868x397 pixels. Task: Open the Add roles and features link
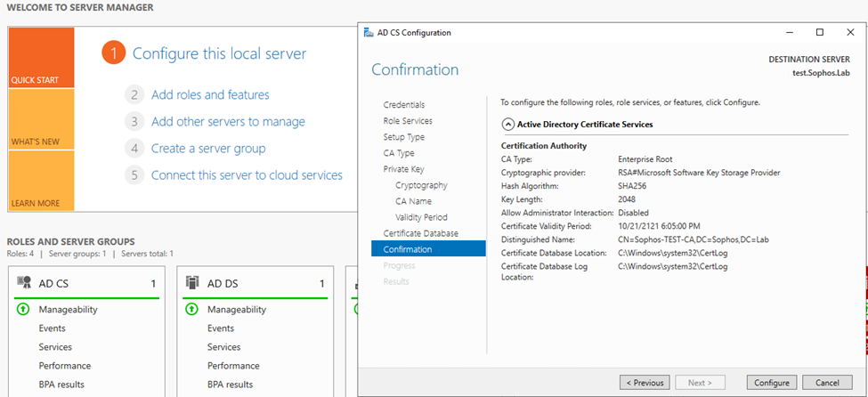coord(210,94)
